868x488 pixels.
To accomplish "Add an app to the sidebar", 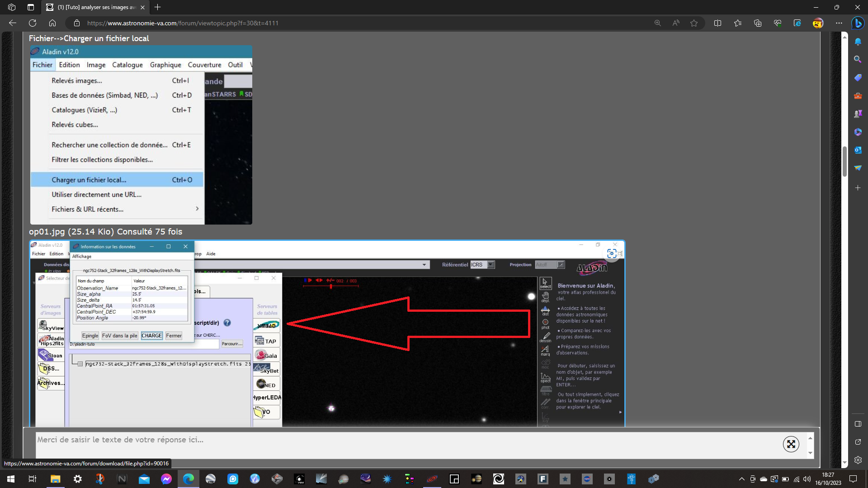I will click(x=858, y=188).
